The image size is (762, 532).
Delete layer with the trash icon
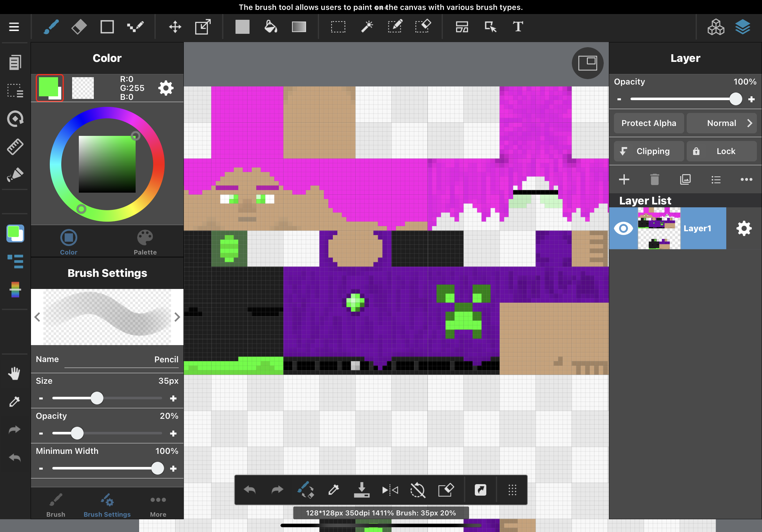(x=654, y=180)
